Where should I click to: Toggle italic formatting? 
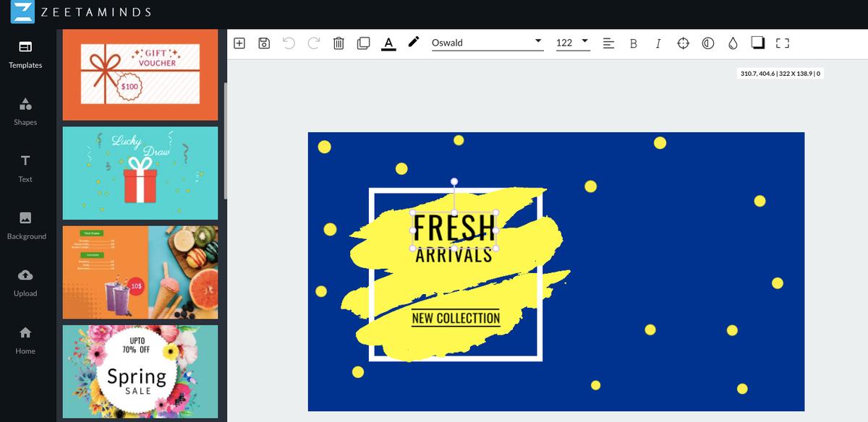click(x=658, y=43)
